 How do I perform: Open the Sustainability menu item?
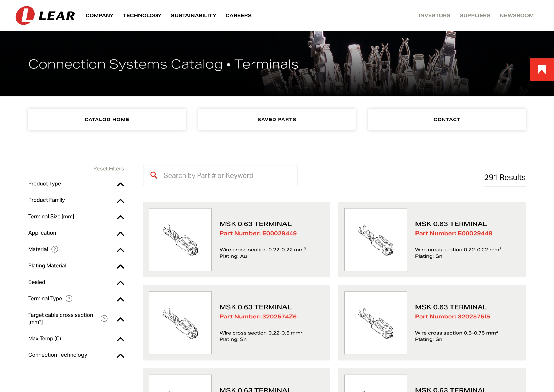[x=193, y=15]
